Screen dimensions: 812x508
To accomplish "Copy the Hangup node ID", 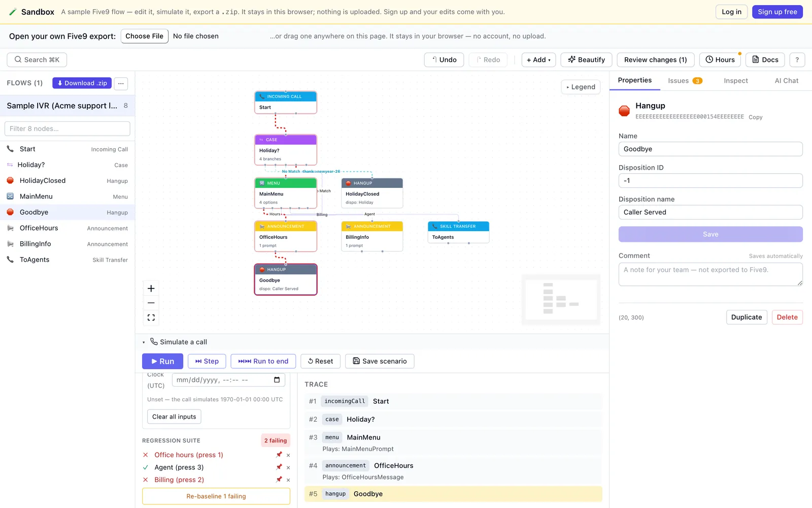I will [755, 117].
